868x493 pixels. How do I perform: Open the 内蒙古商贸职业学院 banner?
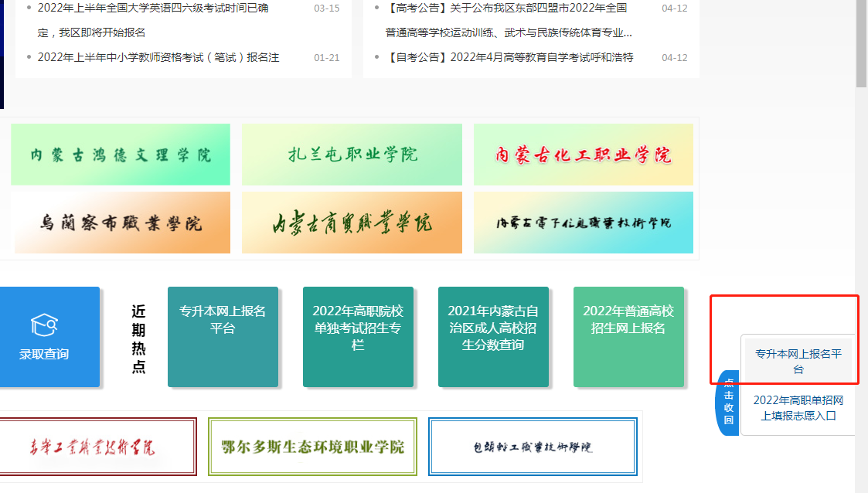point(352,222)
